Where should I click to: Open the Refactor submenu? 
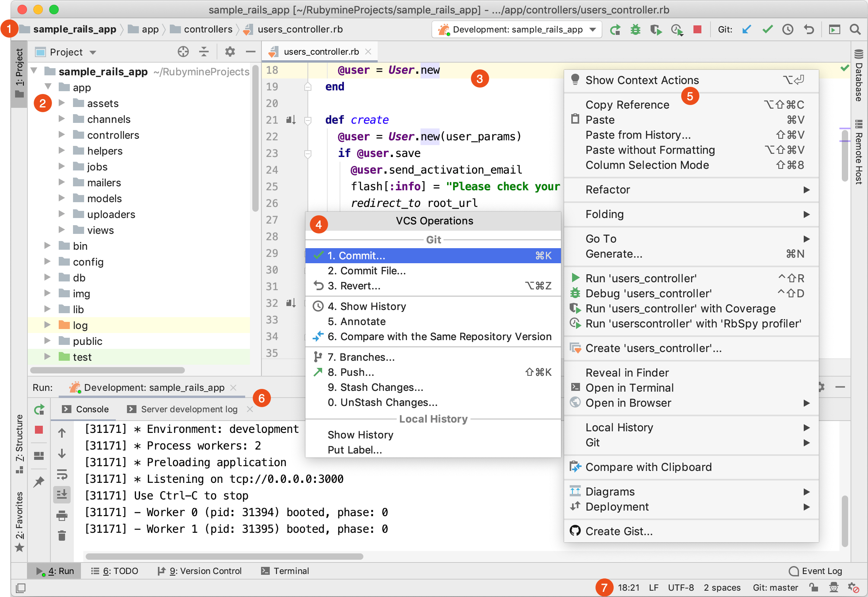tap(691, 189)
